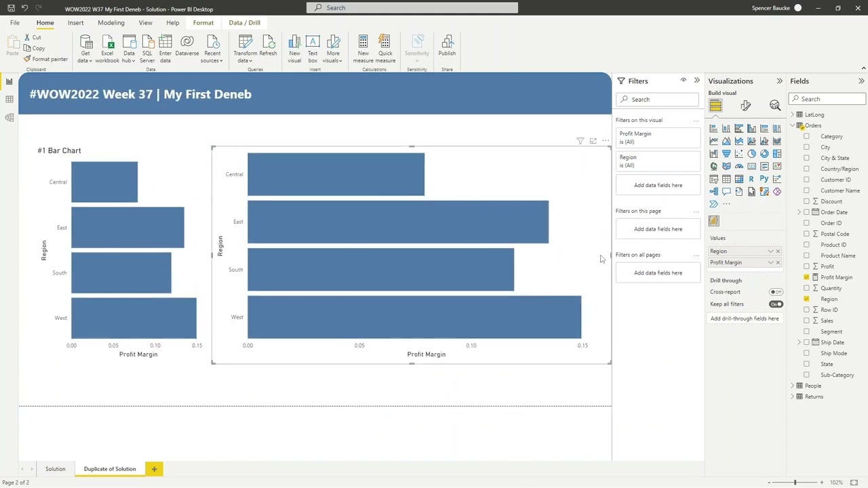Screen dimensions: 868x488
Task: Go to the Solution page tab
Action: 56,469
